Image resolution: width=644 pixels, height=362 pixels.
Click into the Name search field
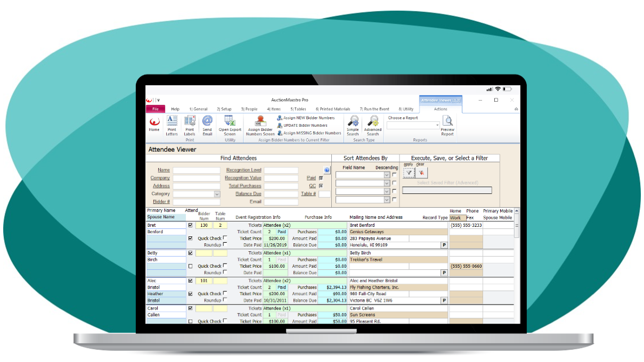pos(196,170)
